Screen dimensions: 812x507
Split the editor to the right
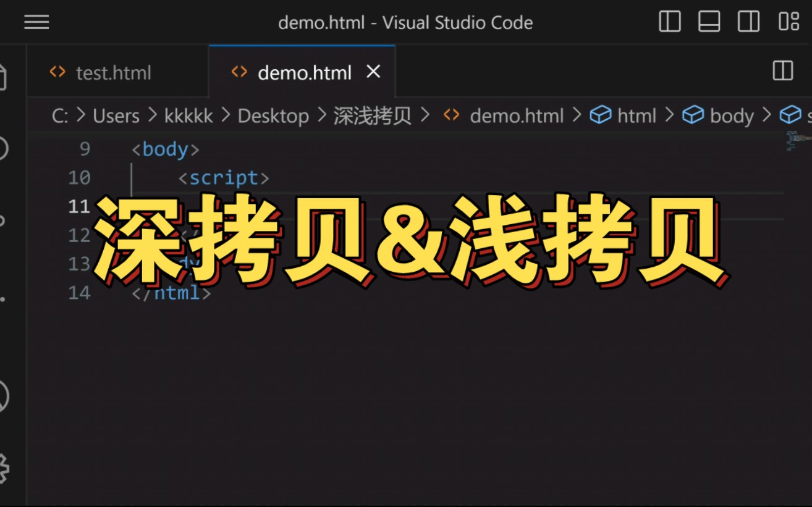(x=783, y=71)
